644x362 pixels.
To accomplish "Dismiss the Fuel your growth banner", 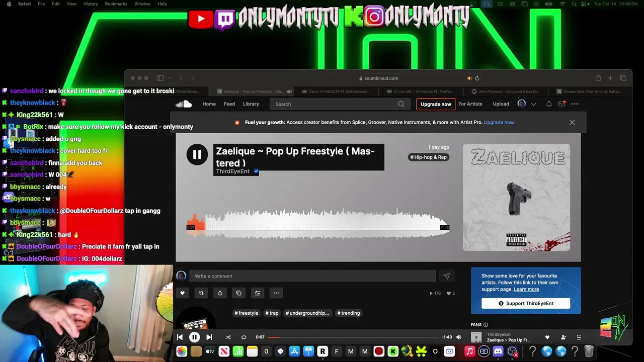I will coord(572,122).
